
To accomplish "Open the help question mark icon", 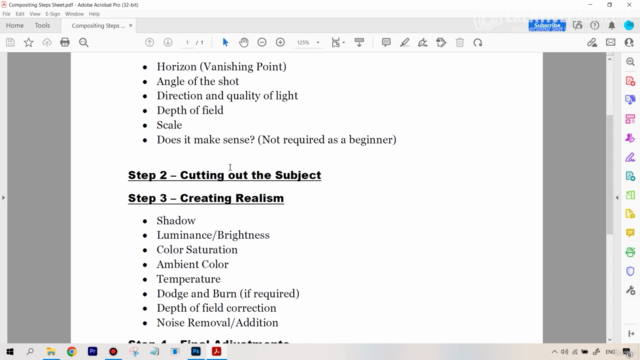I will 595,25.
